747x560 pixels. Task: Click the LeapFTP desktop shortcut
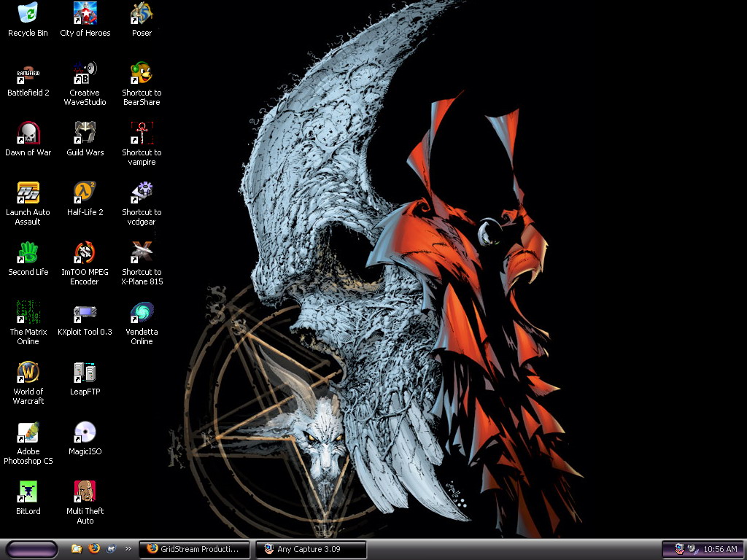(85, 373)
